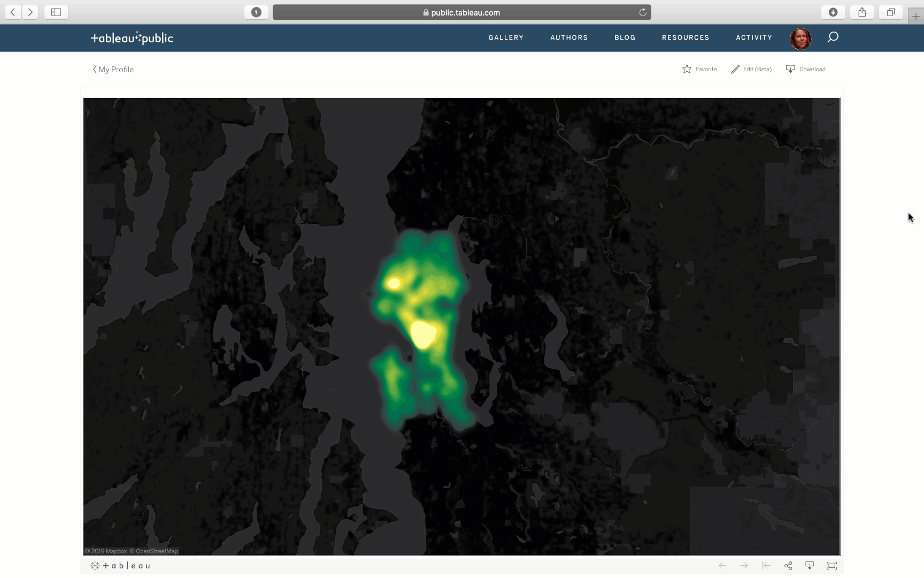Screen dimensions: 924x578
Task: Click the Tableau logo in viz footer
Action: [x=120, y=566]
